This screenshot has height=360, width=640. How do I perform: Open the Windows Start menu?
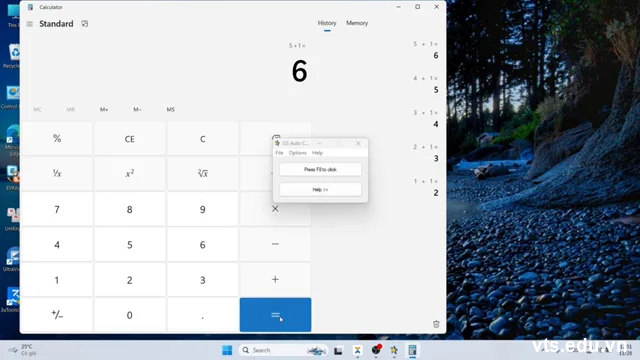227,350
